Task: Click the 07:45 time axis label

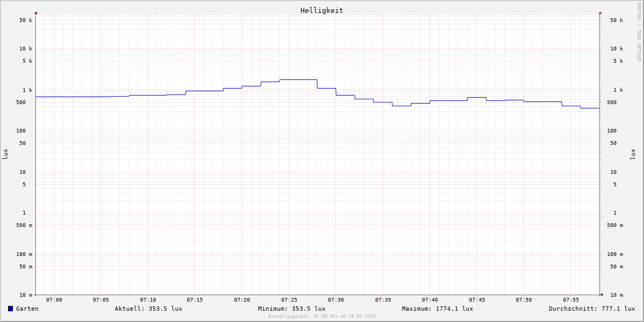Action: coord(477,300)
